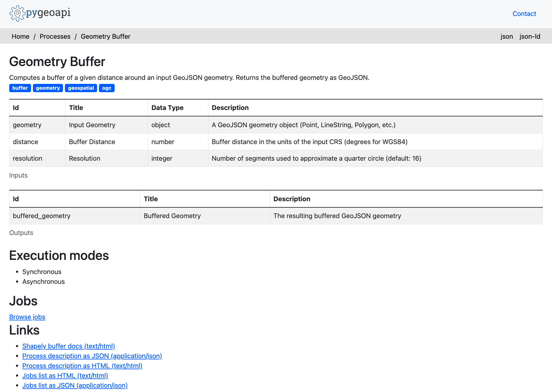552x392 pixels.
Task: Open the Browse jobs link
Action: pos(27,317)
